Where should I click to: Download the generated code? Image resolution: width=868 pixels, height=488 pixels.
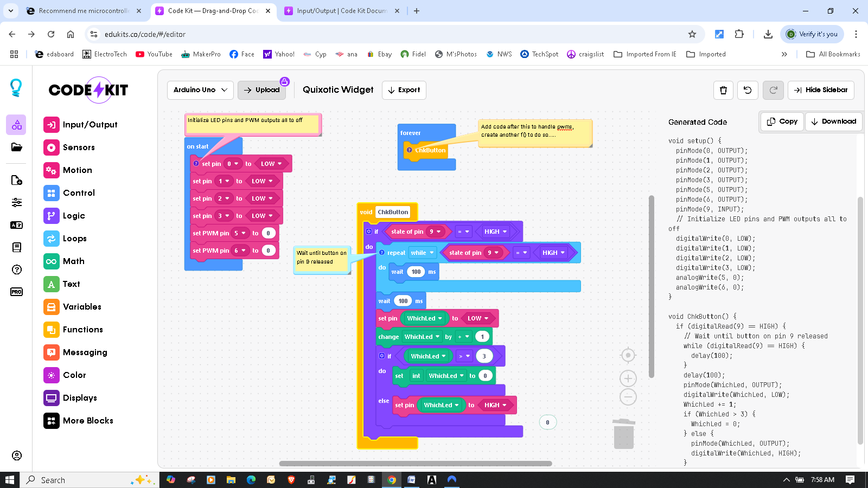click(x=833, y=121)
